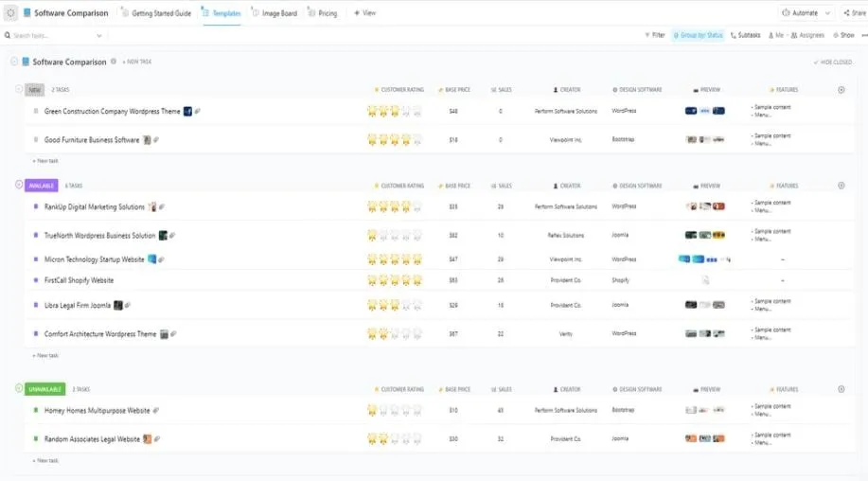Toggle the Subtasks option
The image size is (868, 481).
746,35
